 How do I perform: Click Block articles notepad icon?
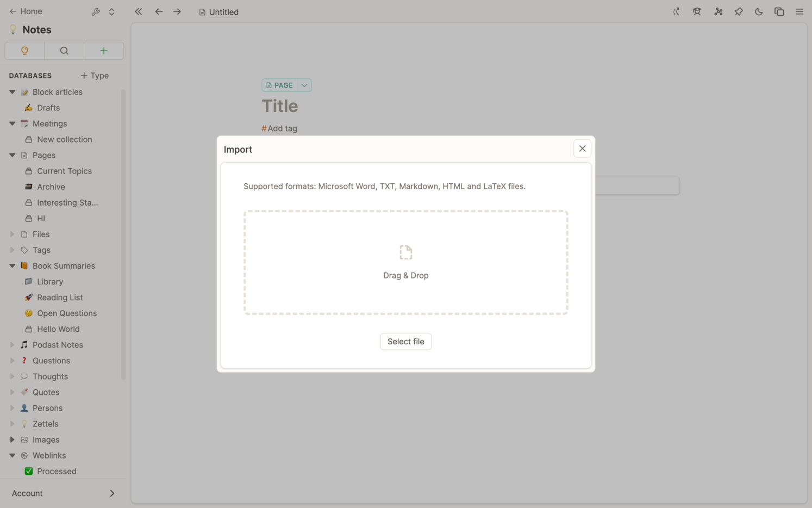pyautogui.click(x=24, y=92)
